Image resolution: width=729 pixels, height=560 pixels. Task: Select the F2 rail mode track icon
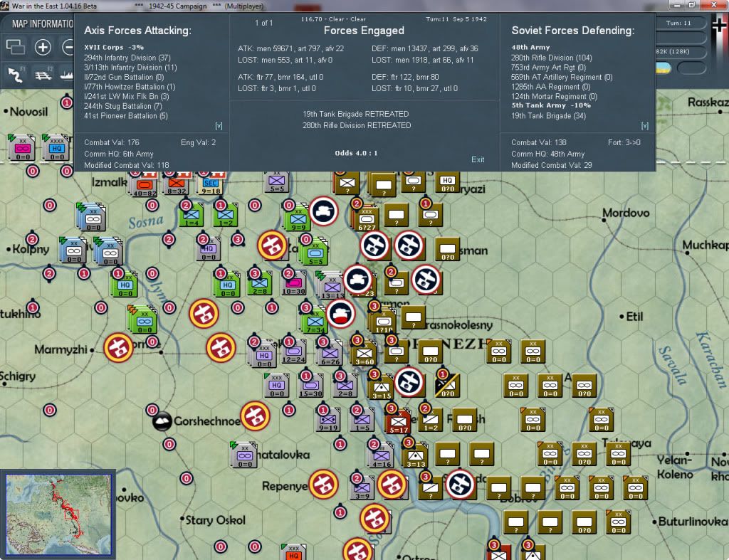click(x=43, y=74)
